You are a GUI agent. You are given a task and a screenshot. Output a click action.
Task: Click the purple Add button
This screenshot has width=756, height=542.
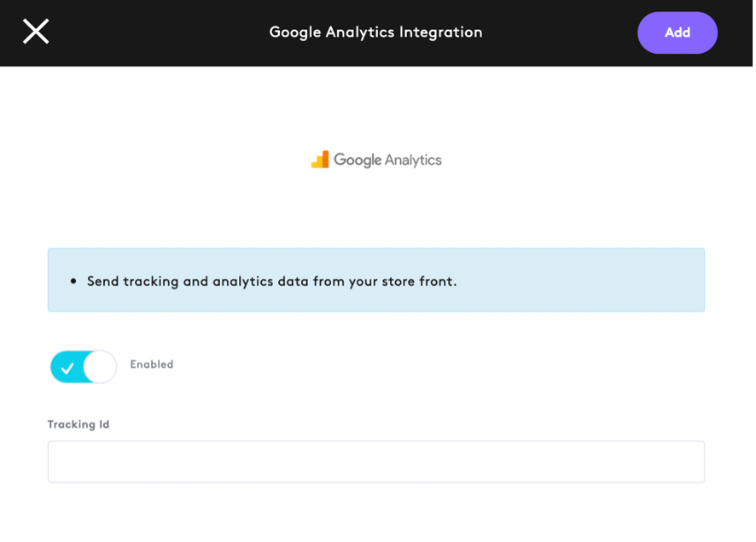677,32
